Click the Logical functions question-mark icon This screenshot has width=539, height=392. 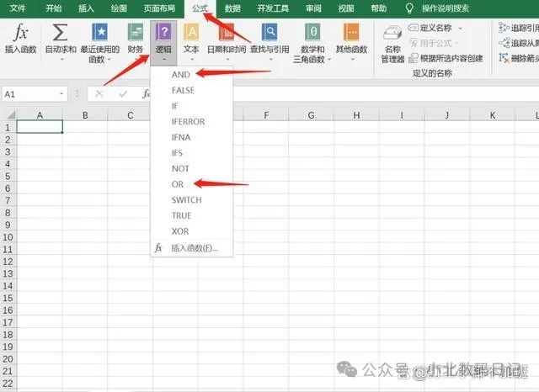[x=163, y=33]
